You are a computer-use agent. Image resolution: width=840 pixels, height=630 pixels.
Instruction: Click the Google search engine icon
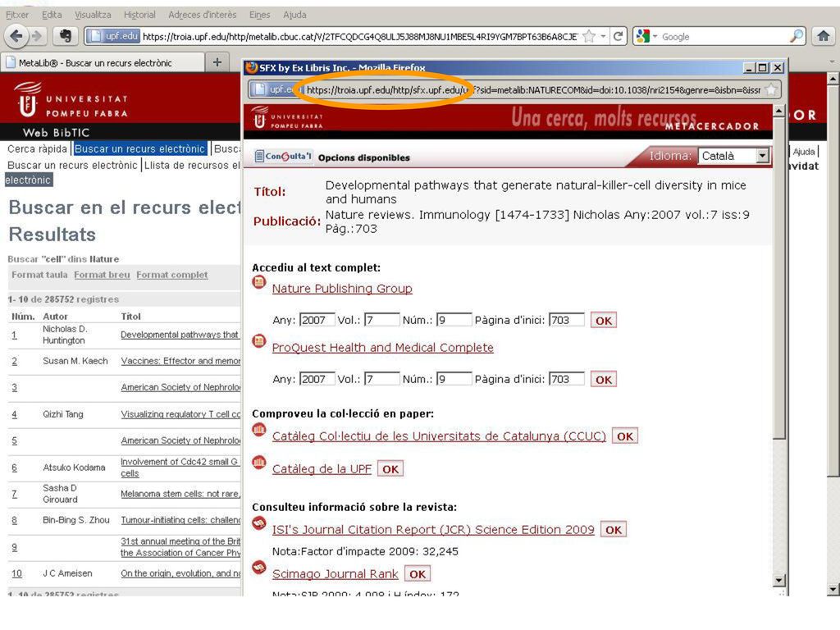click(x=641, y=36)
